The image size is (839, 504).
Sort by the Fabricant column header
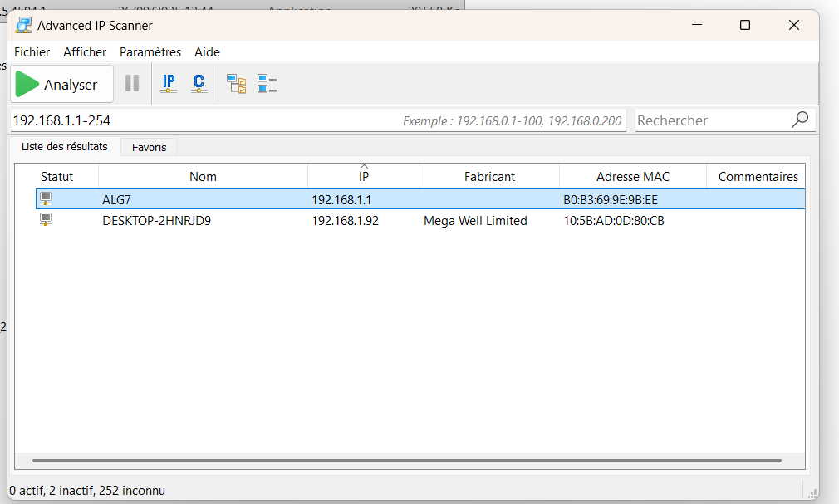click(489, 177)
